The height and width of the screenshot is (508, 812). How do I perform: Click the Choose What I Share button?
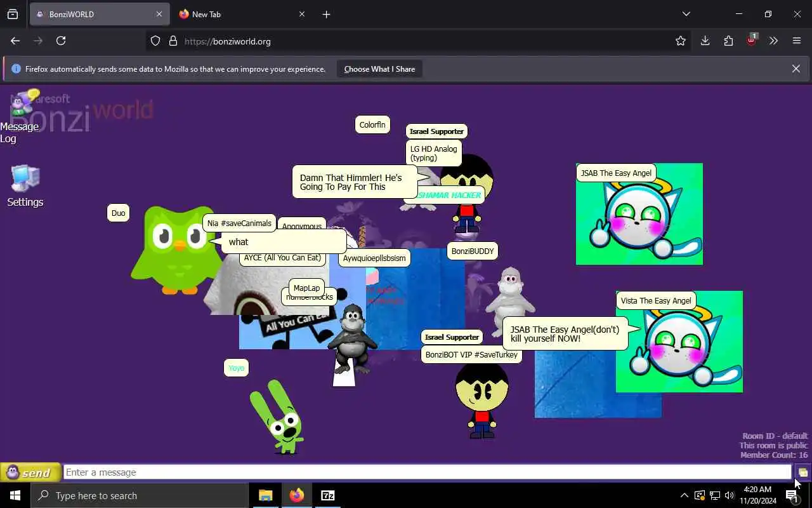coord(379,69)
